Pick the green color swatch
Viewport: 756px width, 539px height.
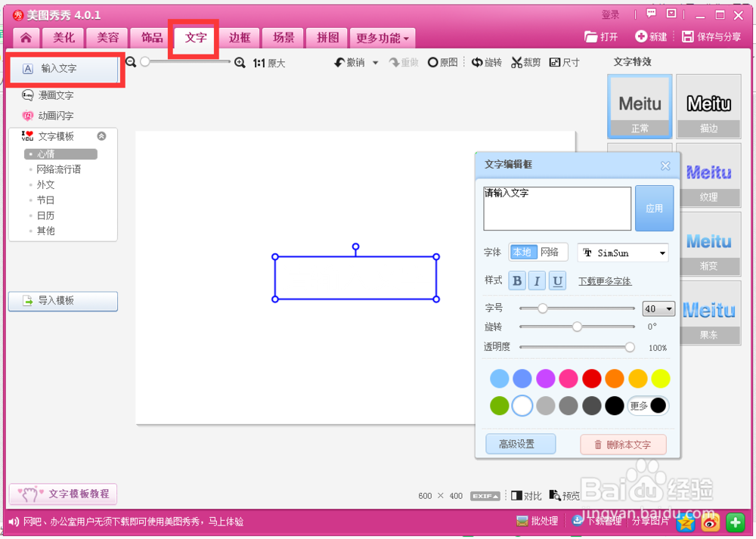point(500,406)
